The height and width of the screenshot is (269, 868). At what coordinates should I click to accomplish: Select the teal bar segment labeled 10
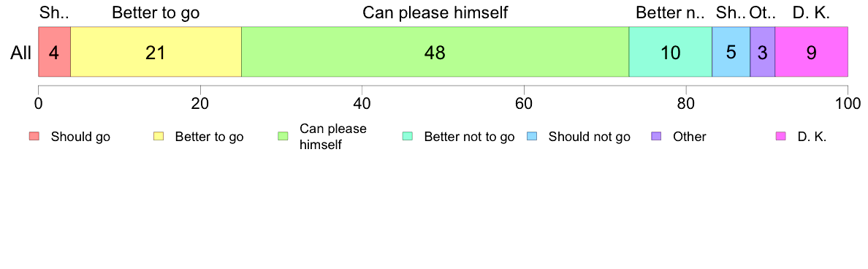(x=671, y=51)
